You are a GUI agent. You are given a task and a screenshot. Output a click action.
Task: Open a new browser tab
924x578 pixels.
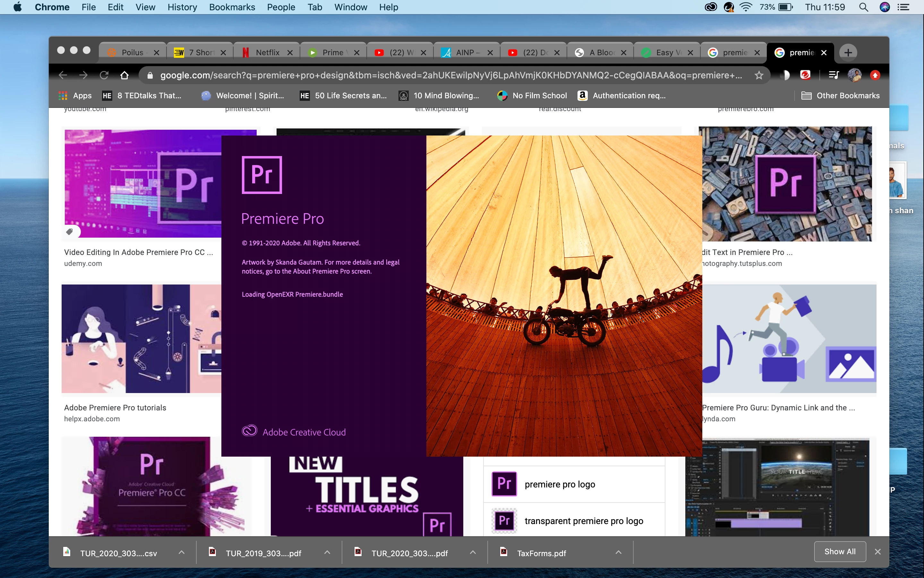[x=848, y=52]
